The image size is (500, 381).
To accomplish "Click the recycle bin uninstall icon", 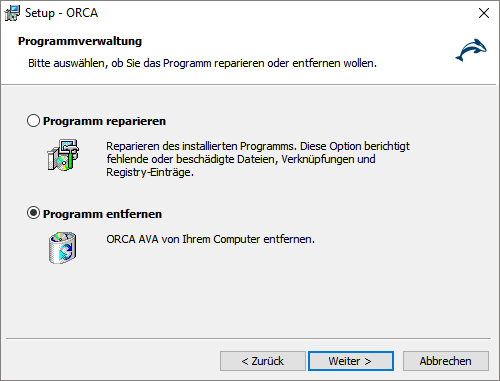I will 63,248.
